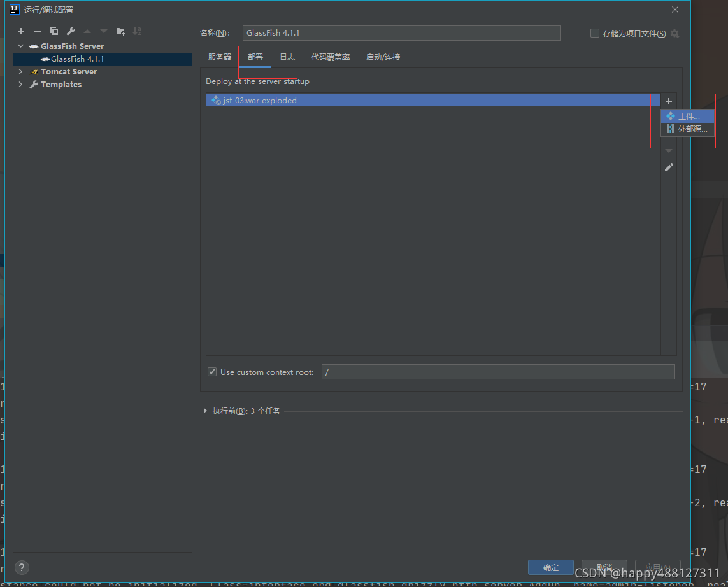Select Templates in the tree
Viewport: 728px width, 587px height.
click(61, 85)
